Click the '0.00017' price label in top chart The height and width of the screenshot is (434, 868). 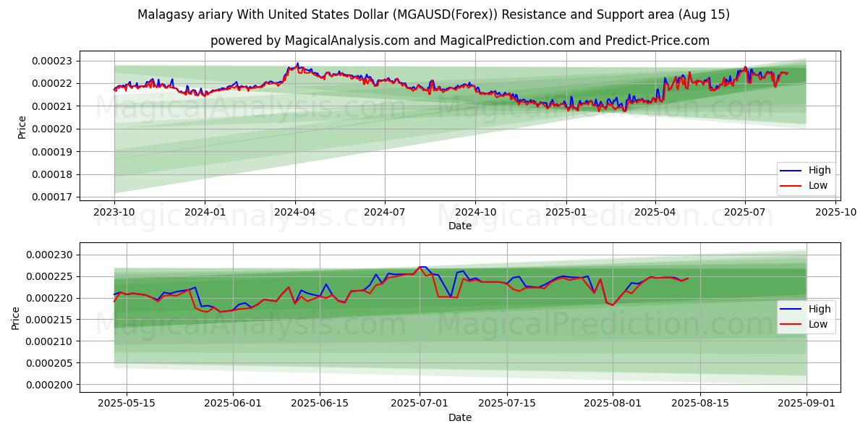53,197
